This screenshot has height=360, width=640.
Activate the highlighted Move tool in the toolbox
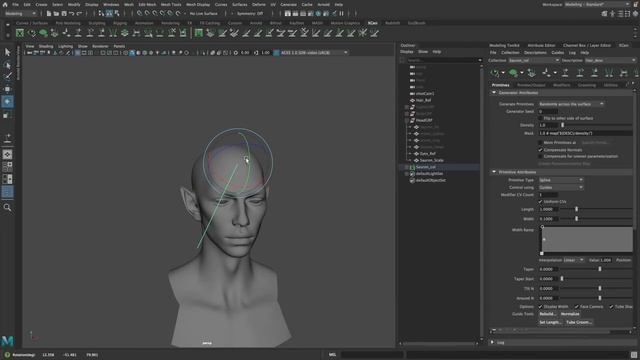7,101
